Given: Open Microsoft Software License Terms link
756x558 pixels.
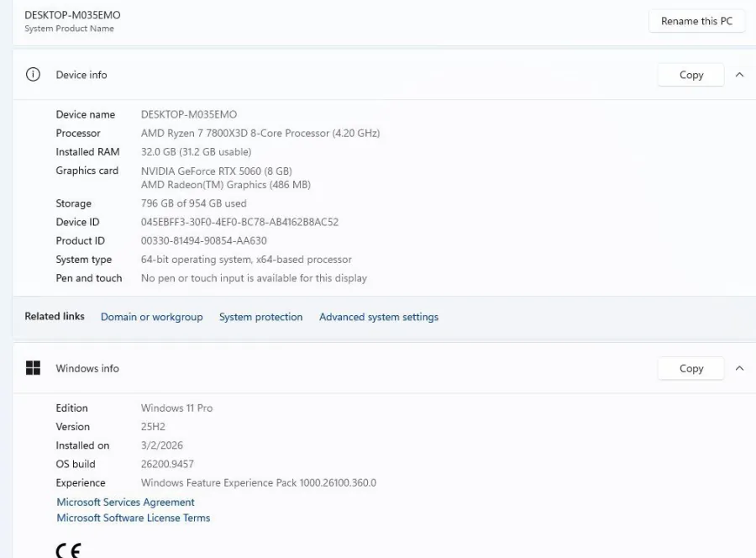Looking at the screenshot, I should (134, 518).
